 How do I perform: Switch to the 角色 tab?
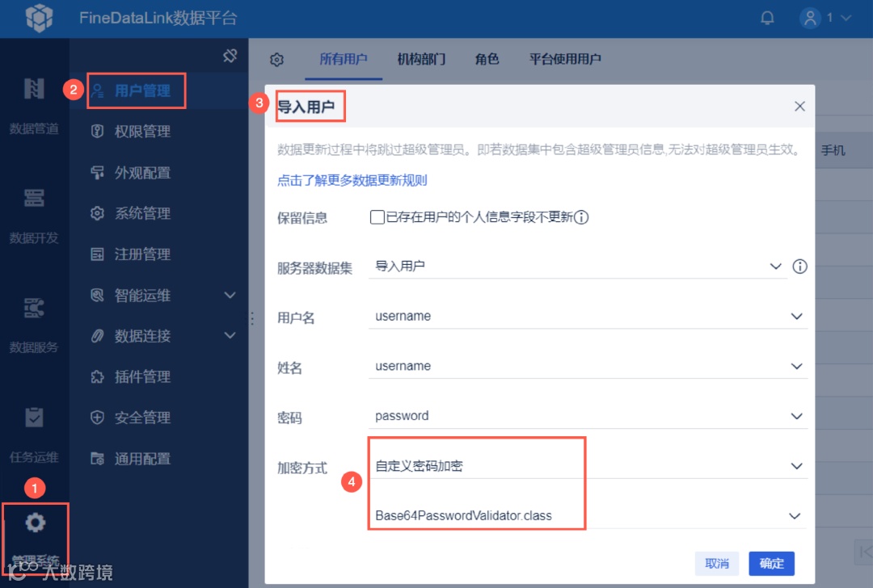[x=487, y=59]
